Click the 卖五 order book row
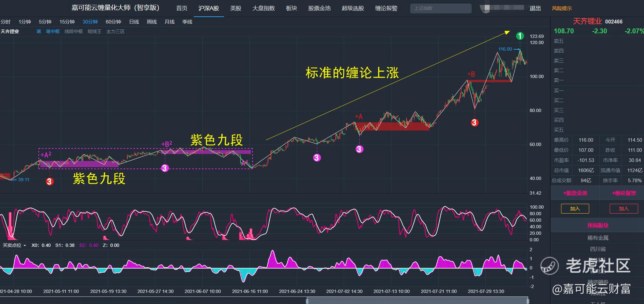The height and width of the screenshot is (304, 644). tap(597, 41)
